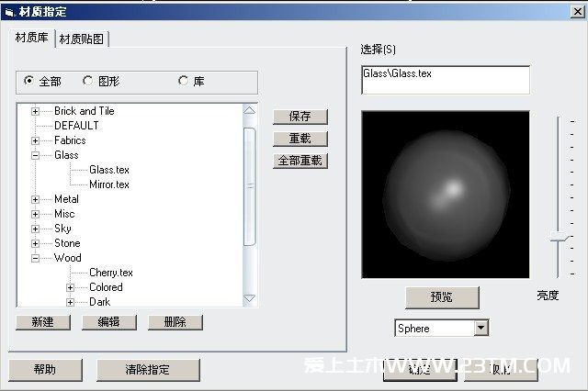Click the 亮度 brightness slider handle
588x391 pixels.
(x=559, y=237)
